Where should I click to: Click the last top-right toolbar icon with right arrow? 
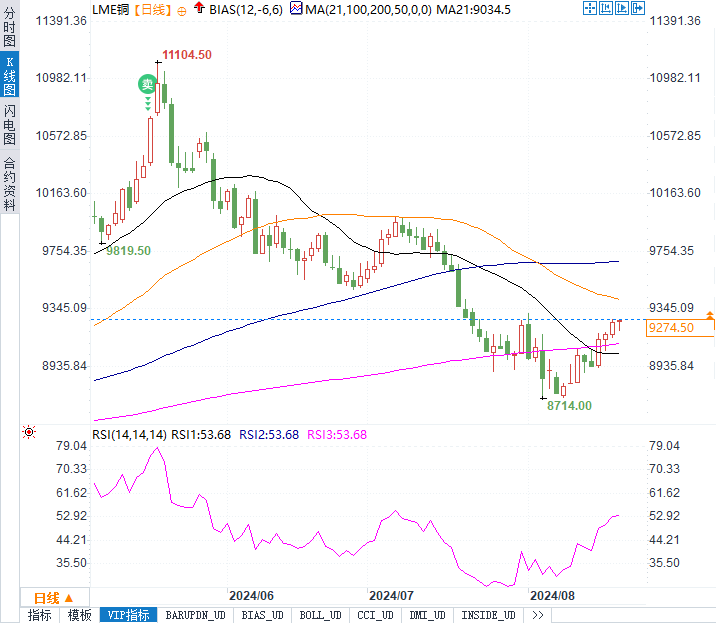click(638, 8)
